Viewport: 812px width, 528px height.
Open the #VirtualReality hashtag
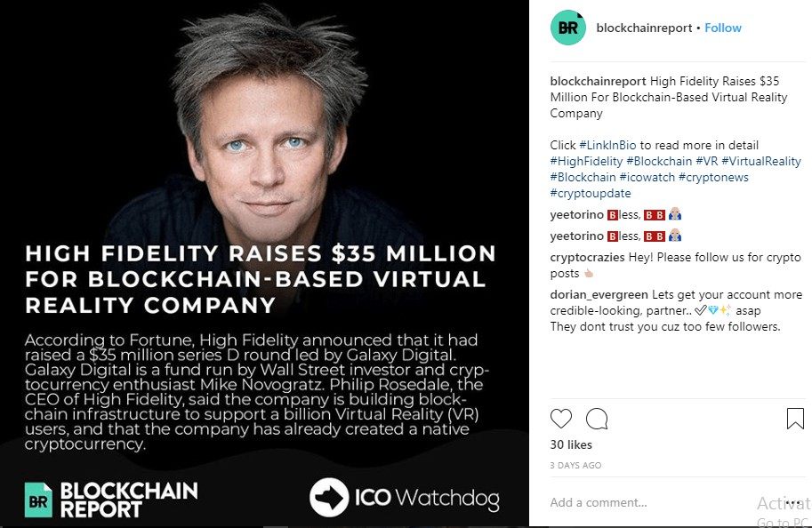coord(760,161)
